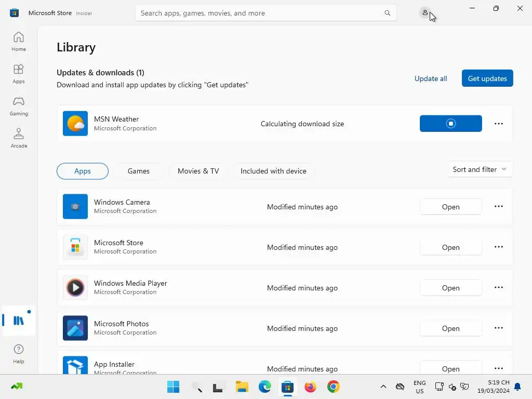Click the Windows Camera app icon
This screenshot has width=532, height=399.
tap(75, 207)
